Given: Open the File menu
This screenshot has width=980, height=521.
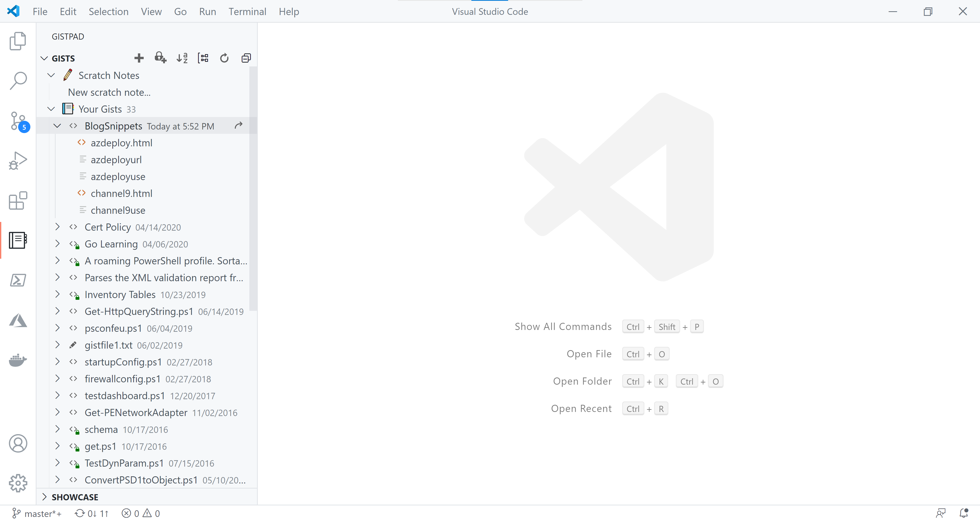Looking at the screenshot, I should click(40, 11).
